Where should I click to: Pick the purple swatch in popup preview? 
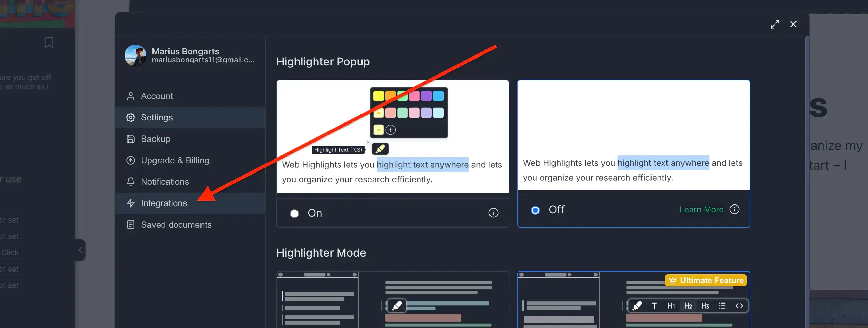point(426,96)
